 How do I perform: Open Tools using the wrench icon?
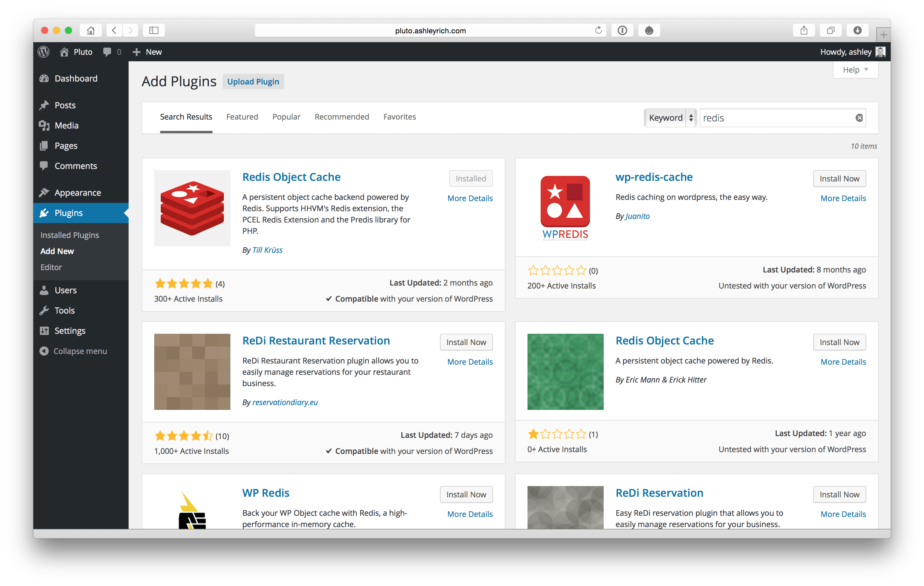click(45, 310)
